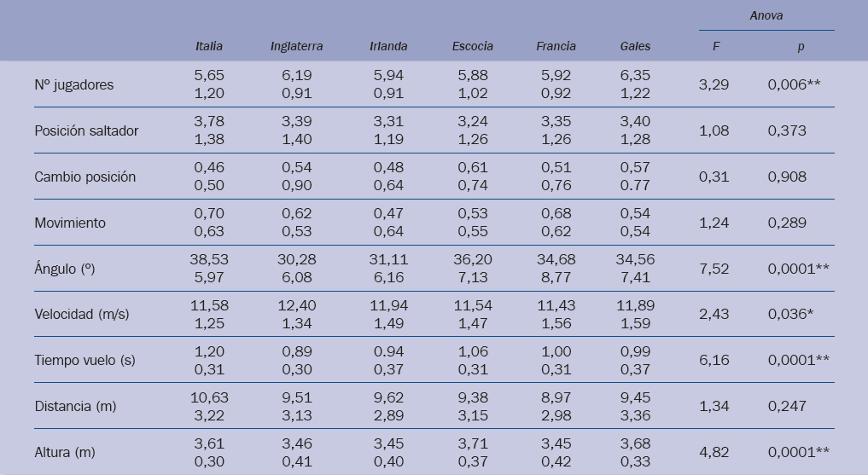Select the Nº jugadores row label
Screen dimensions: 868x475
coord(74,84)
